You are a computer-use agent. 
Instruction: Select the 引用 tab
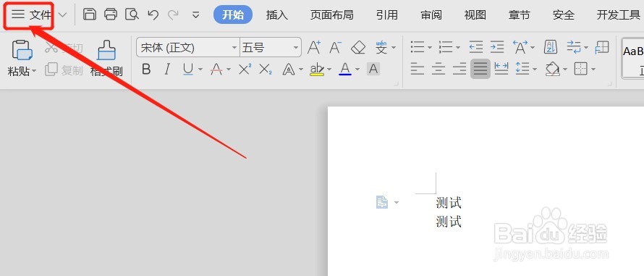point(387,15)
